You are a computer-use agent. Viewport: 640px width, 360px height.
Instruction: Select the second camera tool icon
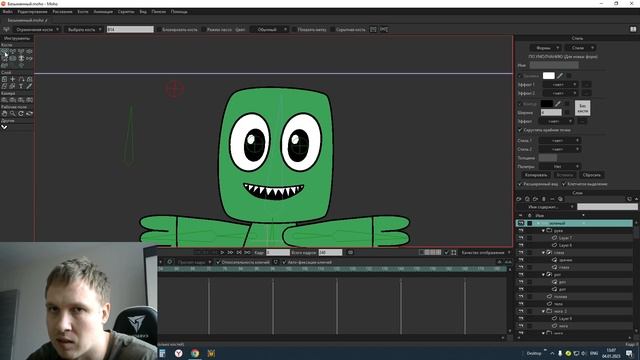click(x=13, y=100)
